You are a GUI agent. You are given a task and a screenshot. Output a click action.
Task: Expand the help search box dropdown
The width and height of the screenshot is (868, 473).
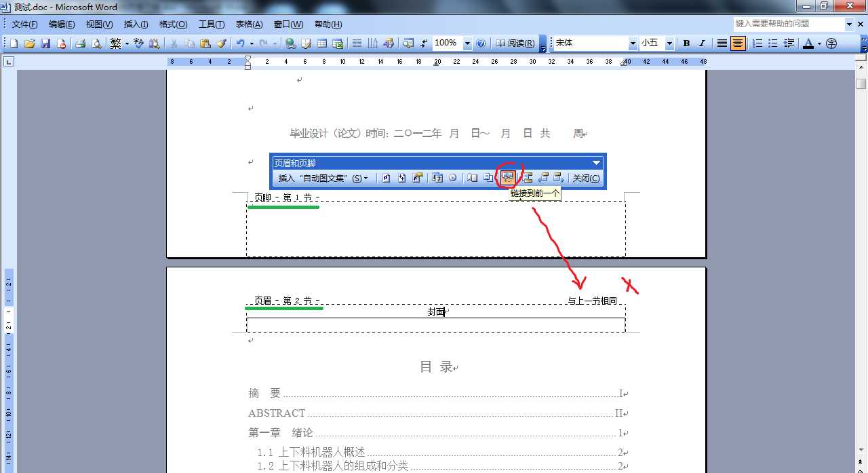(850, 24)
